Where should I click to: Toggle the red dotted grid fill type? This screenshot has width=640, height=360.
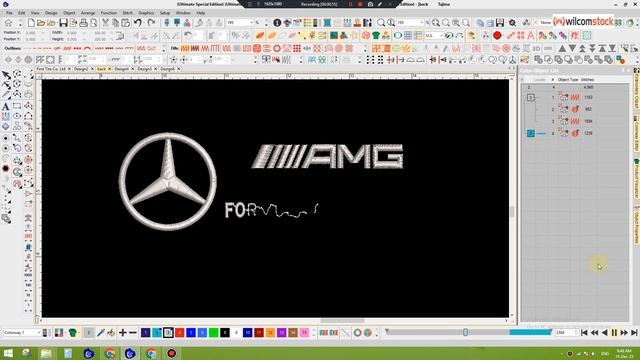point(297,49)
